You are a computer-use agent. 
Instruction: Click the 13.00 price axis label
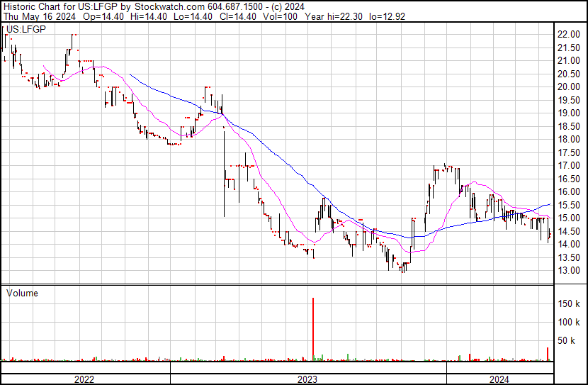[x=568, y=271]
